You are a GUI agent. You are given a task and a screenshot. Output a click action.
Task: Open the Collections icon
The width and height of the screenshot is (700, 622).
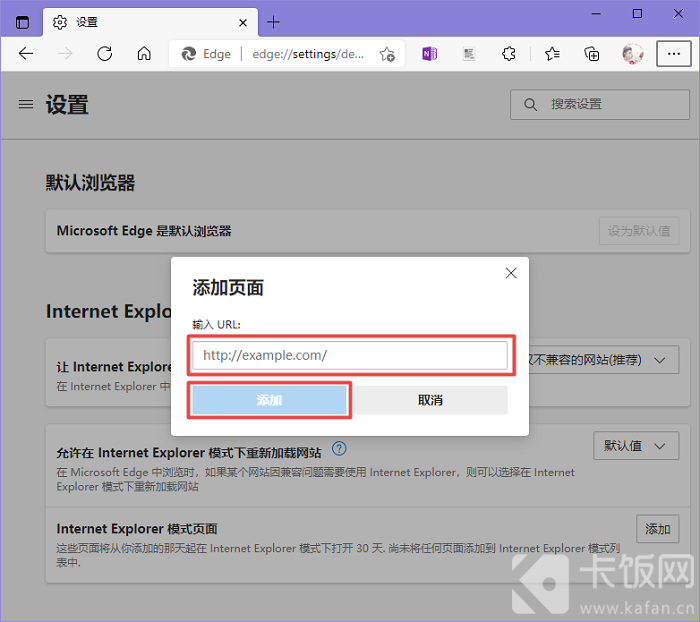pyautogui.click(x=592, y=54)
